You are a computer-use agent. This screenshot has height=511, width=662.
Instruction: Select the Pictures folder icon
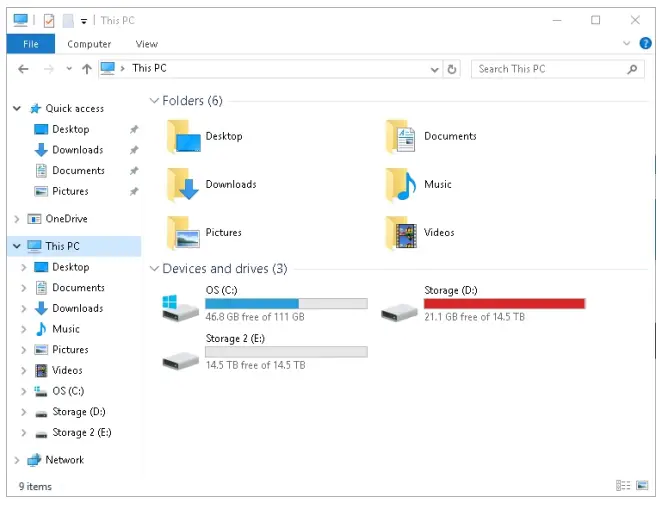click(184, 233)
